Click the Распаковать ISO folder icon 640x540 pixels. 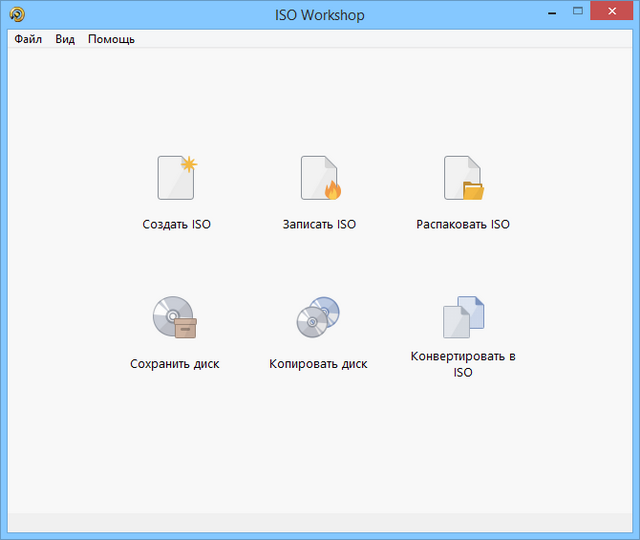463,178
